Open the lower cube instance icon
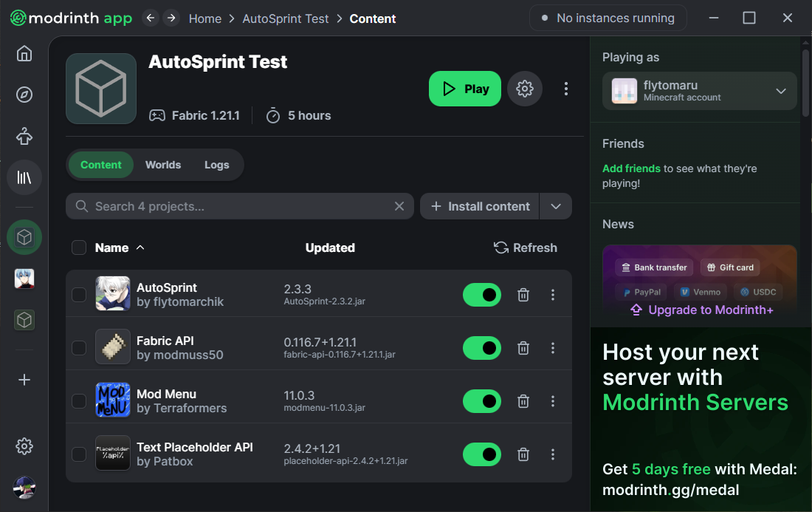 coord(24,320)
